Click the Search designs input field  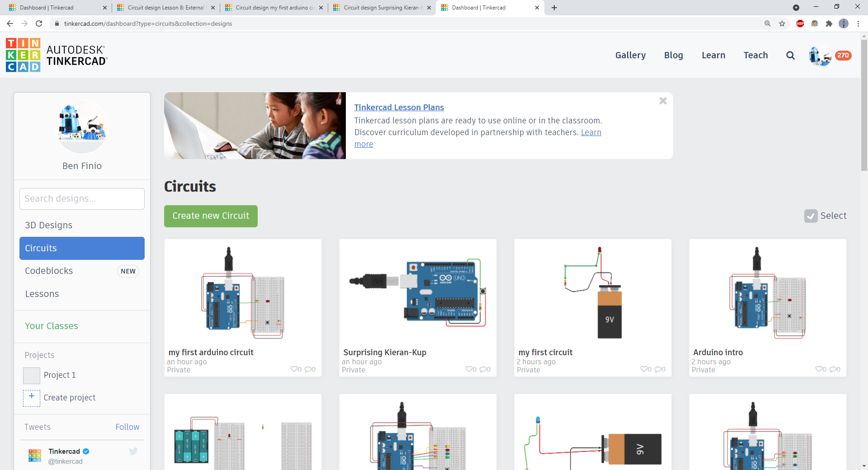pyautogui.click(x=82, y=198)
